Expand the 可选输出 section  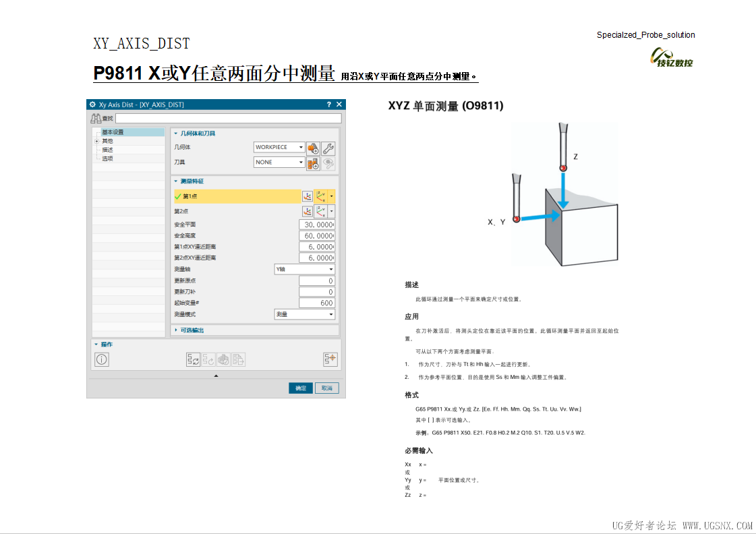tap(175, 330)
